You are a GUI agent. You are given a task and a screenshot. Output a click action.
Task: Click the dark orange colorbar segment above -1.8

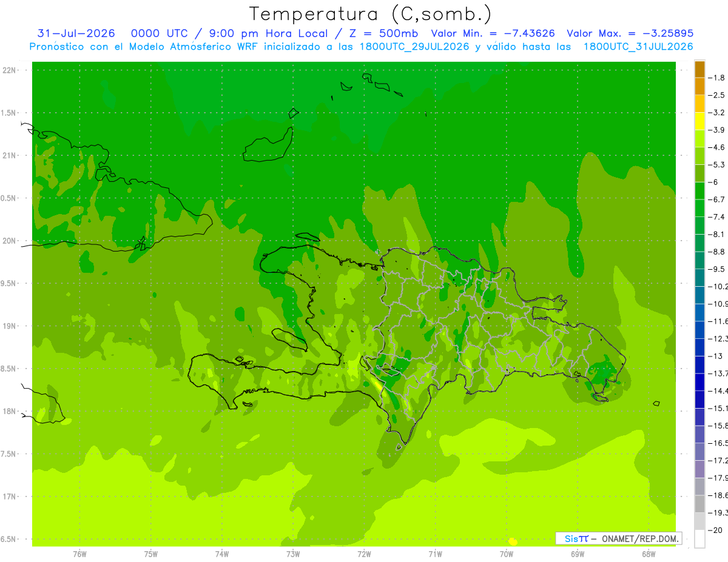coord(699,69)
